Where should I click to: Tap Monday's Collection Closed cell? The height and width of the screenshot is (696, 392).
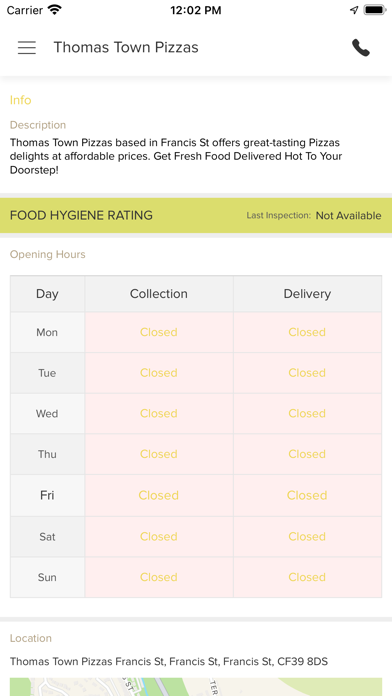(159, 332)
